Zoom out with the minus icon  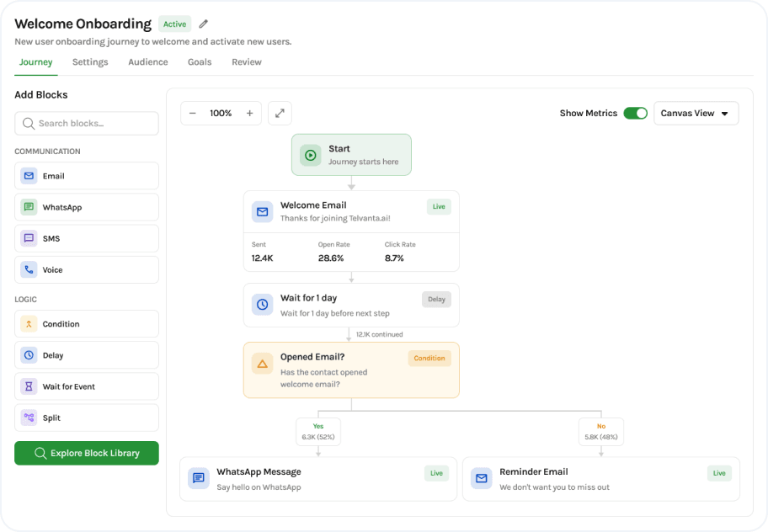(x=193, y=113)
